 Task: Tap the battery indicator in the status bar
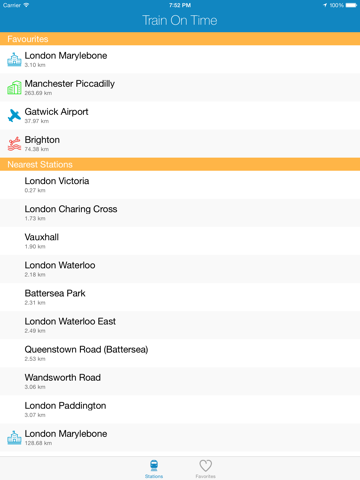[351, 5]
